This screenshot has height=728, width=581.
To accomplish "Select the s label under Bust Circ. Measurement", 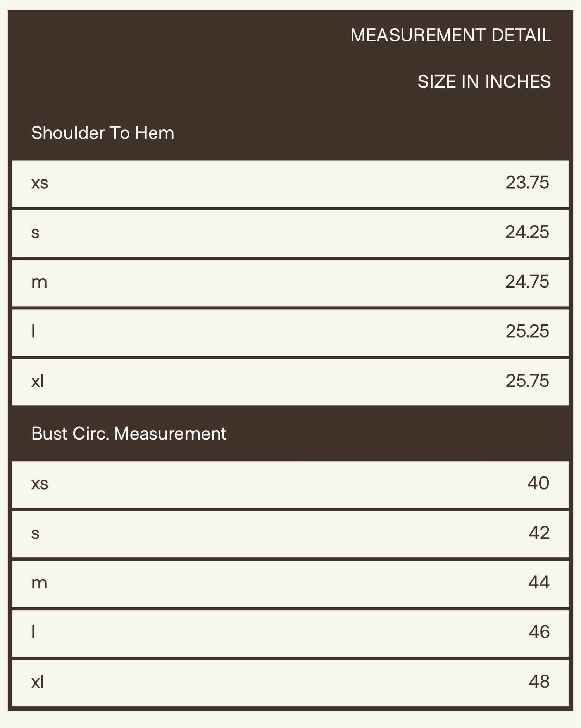I will [35, 533].
